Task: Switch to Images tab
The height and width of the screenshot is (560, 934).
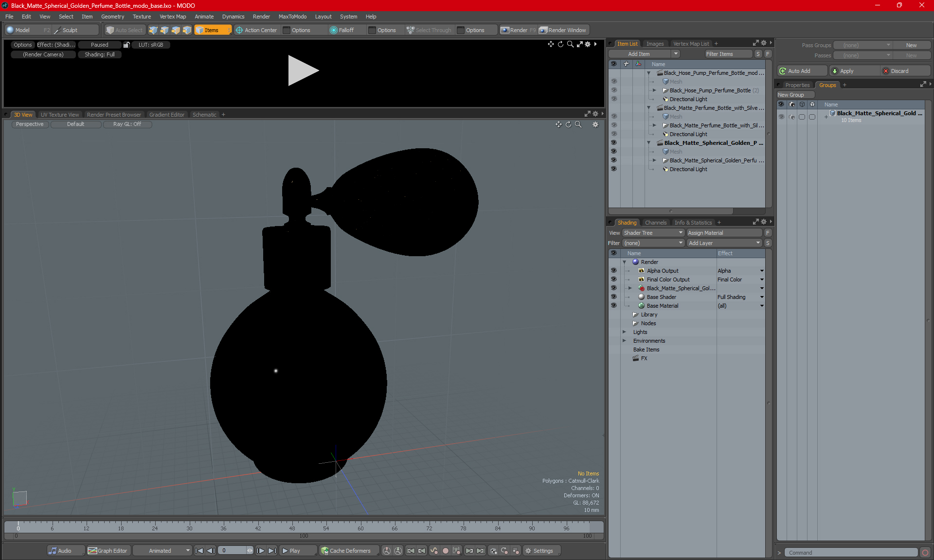Action: coord(655,44)
